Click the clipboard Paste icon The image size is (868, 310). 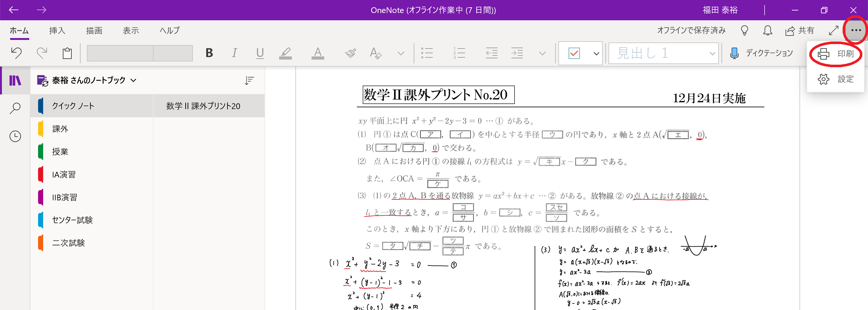click(x=67, y=53)
